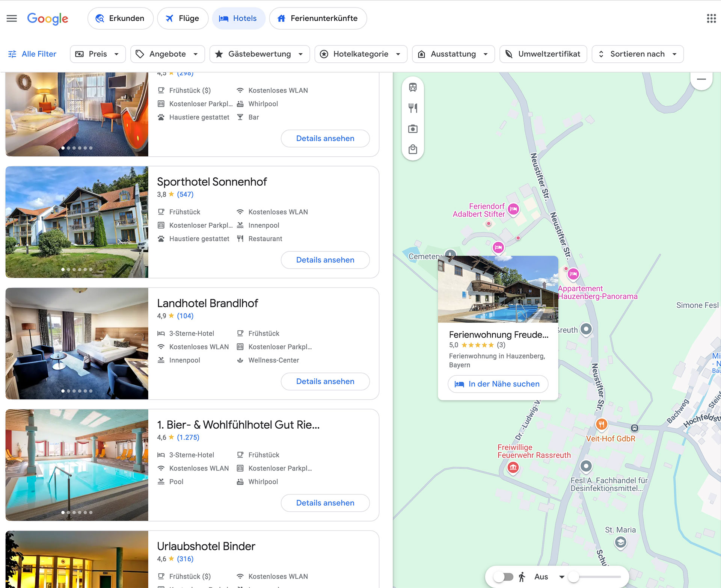Screen dimensions: 721x588
Task: Select Feriendorf Adalbert Stifter map pin
Action: (x=513, y=209)
